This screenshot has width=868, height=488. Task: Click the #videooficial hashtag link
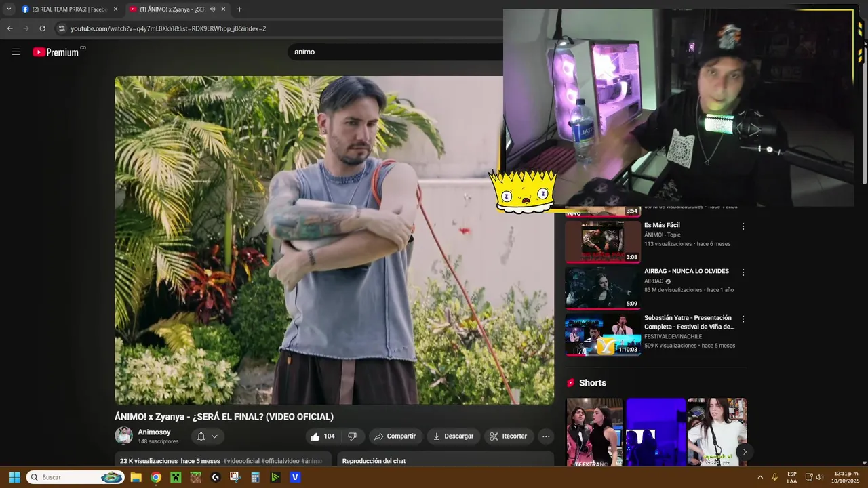coord(241,461)
